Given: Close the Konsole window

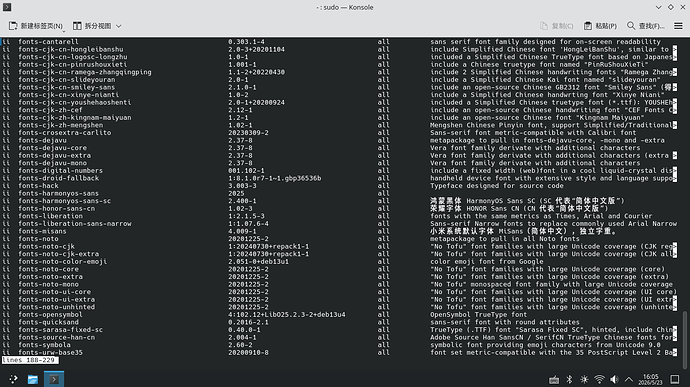Looking at the screenshot, I should 683,7.
